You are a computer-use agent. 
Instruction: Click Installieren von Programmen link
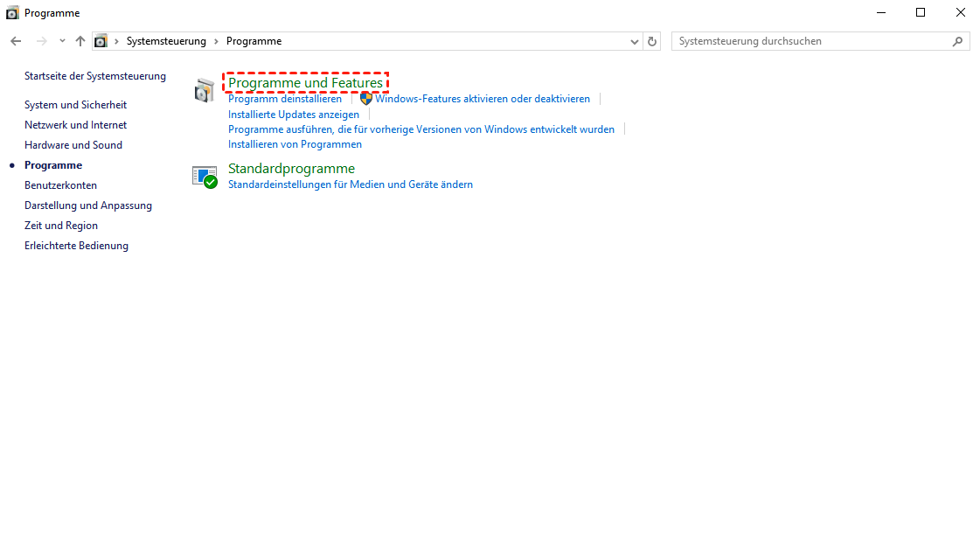[x=295, y=144]
